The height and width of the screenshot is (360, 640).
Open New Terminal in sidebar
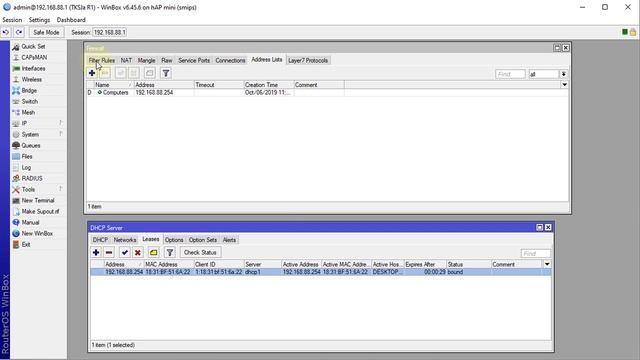38,200
